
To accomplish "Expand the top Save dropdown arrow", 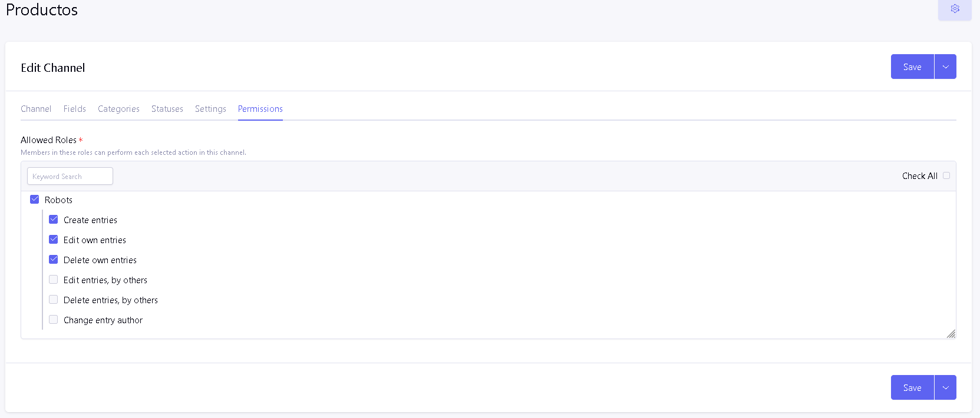I will tap(945, 67).
